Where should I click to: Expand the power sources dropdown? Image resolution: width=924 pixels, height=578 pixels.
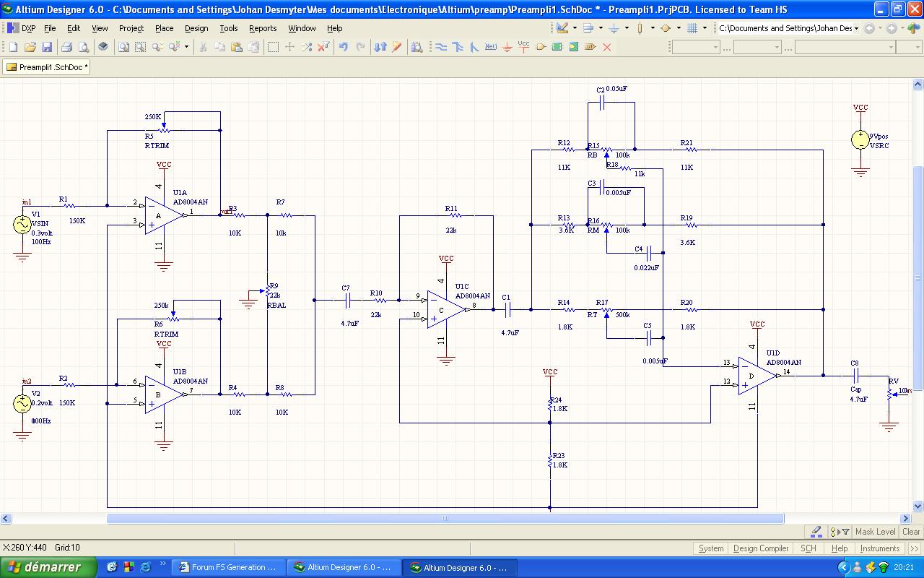pyautogui.click(x=627, y=28)
